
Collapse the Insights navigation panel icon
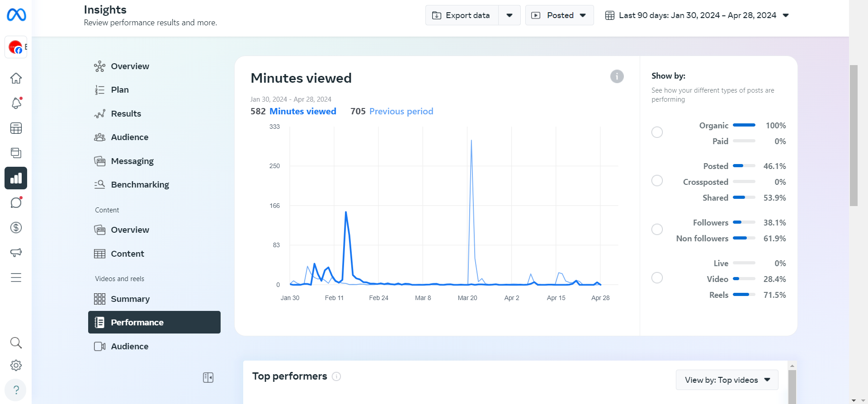tap(208, 377)
